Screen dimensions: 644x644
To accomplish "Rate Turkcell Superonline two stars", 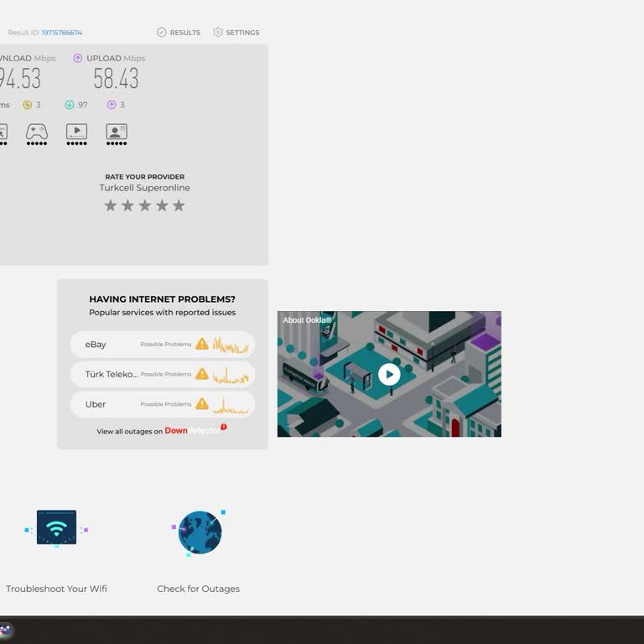I will (127, 205).
